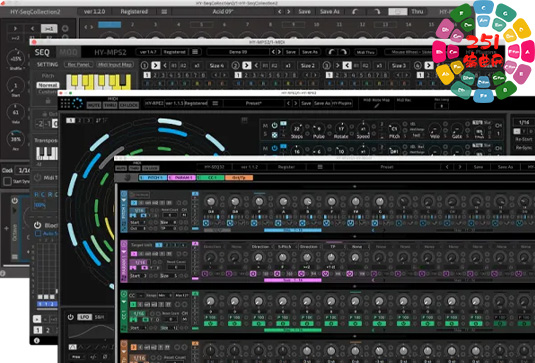The width and height of the screenshot is (535, 363).
Task: Go to next preset in HY-MPS2
Action: click(x=279, y=52)
